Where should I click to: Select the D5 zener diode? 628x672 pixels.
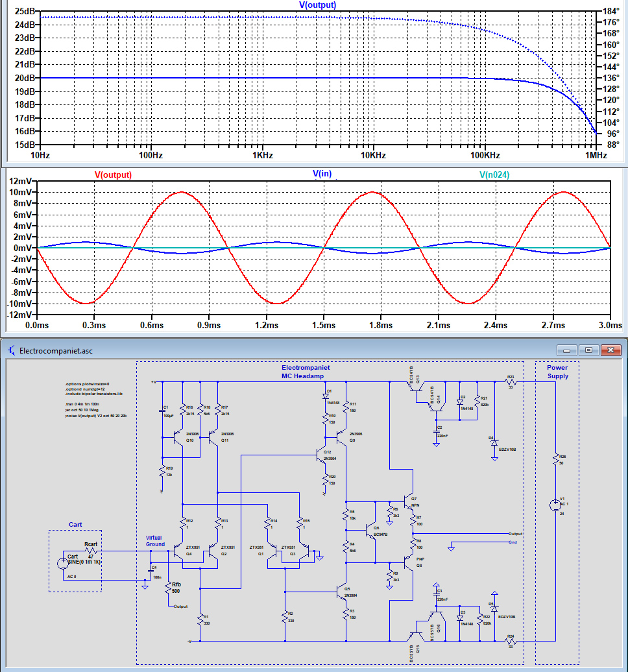(x=494, y=608)
